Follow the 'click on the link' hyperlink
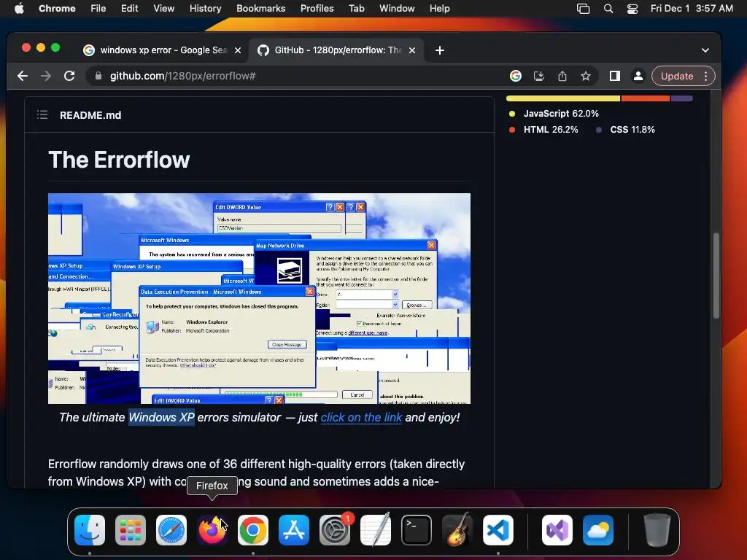747x560 pixels. tap(361, 418)
